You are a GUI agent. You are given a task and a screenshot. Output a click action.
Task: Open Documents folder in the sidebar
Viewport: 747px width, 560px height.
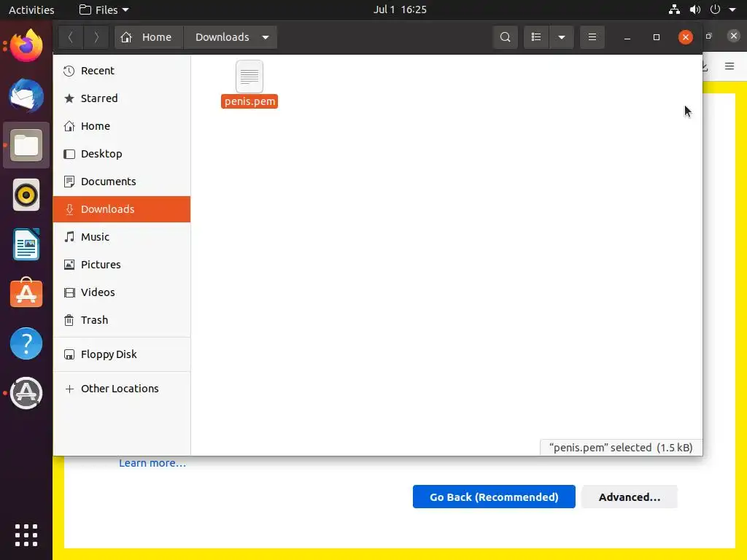tap(122, 182)
